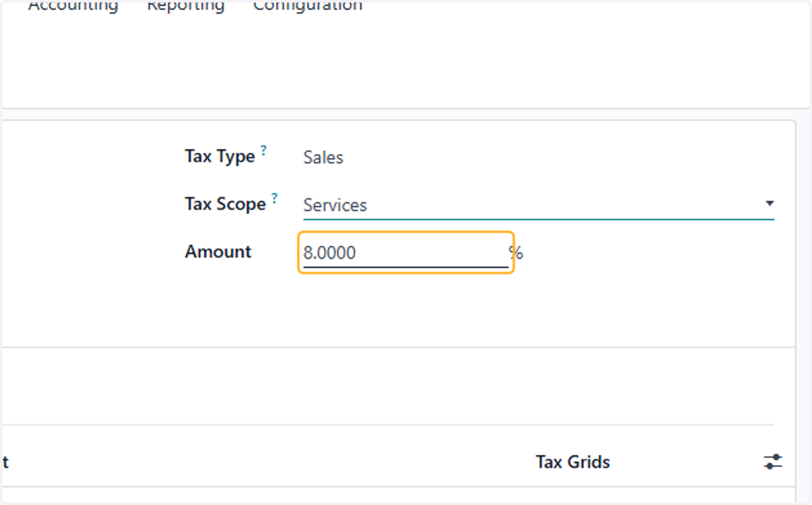Open the column settings adjust icon
The image size is (812, 505).
pyautogui.click(x=773, y=462)
